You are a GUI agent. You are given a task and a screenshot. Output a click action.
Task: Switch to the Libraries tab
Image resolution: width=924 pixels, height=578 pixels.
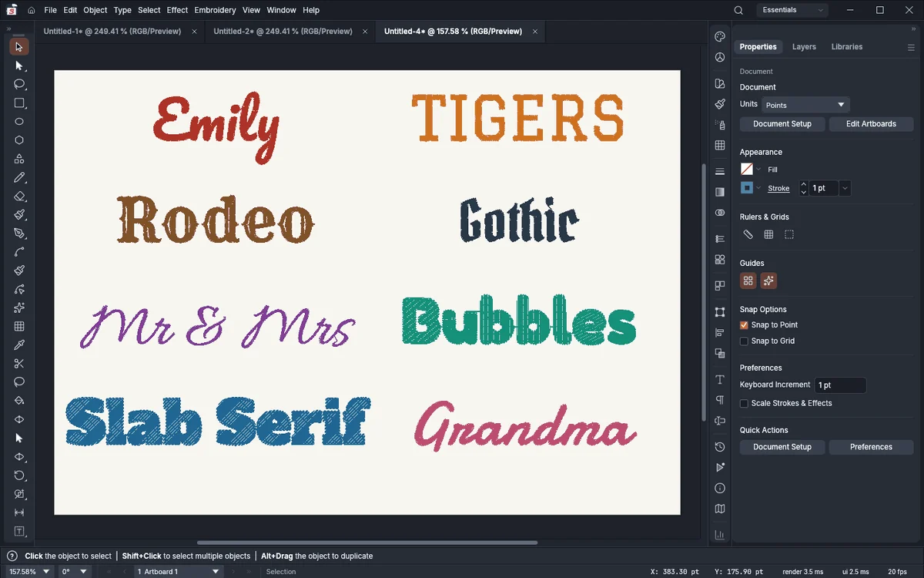[x=847, y=47]
